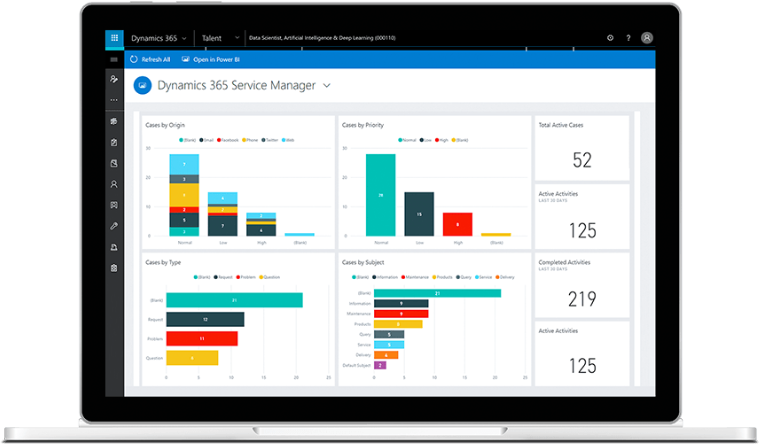Open the user account avatar
This screenshot has height=444, width=759.
click(x=647, y=38)
